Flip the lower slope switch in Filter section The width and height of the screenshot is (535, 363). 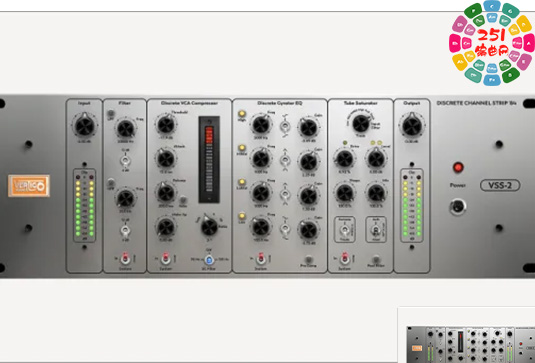coord(125,230)
